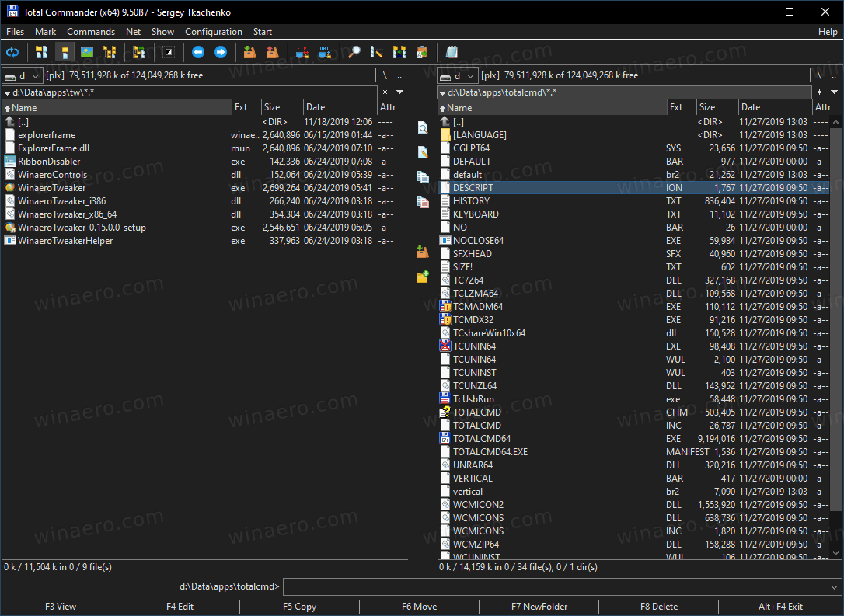This screenshot has height=616, width=844.
Task: Click the New folder icon in the middle bar
Action: click(x=423, y=277)
